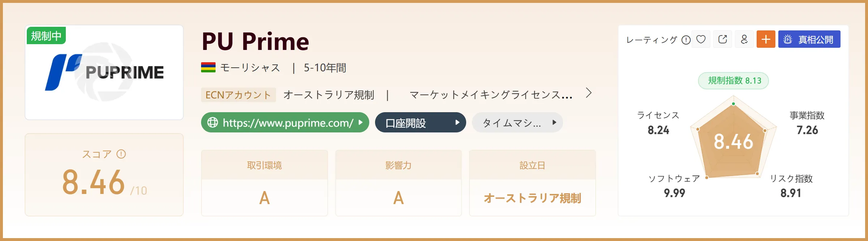
Task: Click the share icon next to heart
Action: point(723,39)
